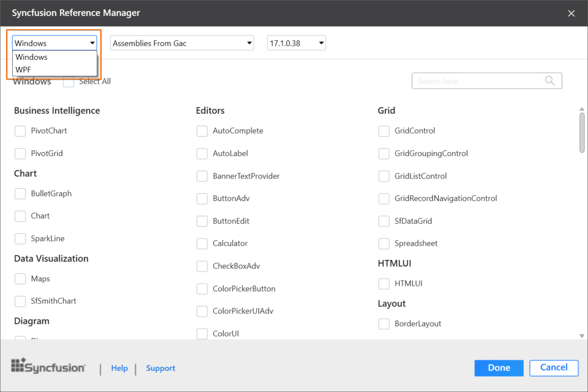
Task: Toggle the Select All checkbox
Action: click(68, 82)
